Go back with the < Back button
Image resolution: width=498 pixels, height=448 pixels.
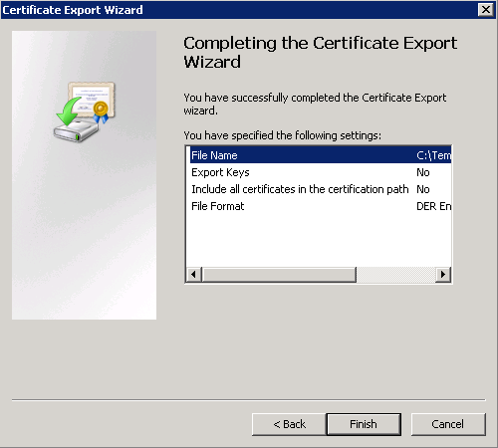(x=289, y=424)
